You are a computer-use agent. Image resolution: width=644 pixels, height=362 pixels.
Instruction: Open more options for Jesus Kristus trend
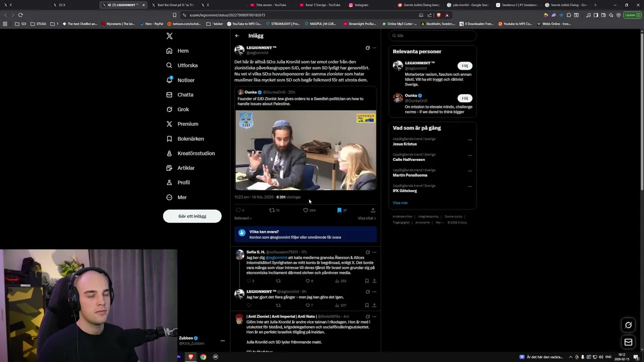tap(470, 140)
